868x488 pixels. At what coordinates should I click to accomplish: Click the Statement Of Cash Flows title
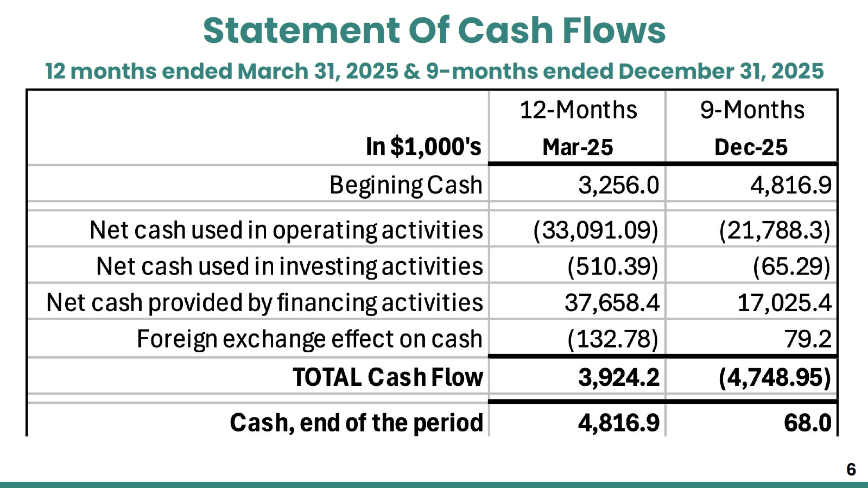click(x=434, y=30)
